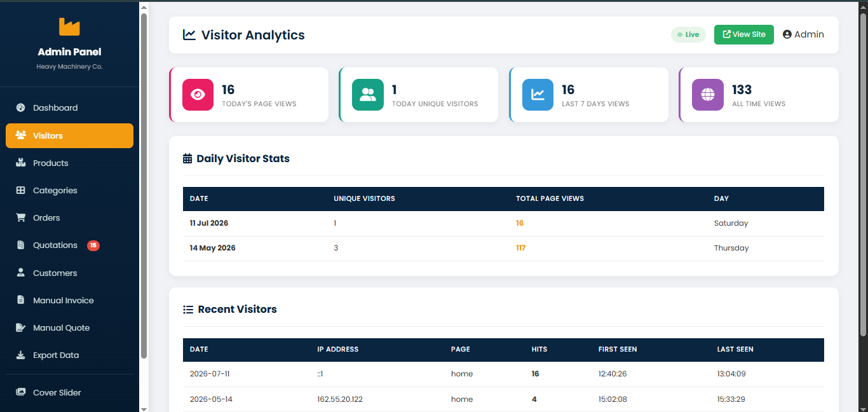Click the Today Unique Visitors value 1
Image resolution: width=868 pixels, height=412 pixels.
click(x=394, y=90)
